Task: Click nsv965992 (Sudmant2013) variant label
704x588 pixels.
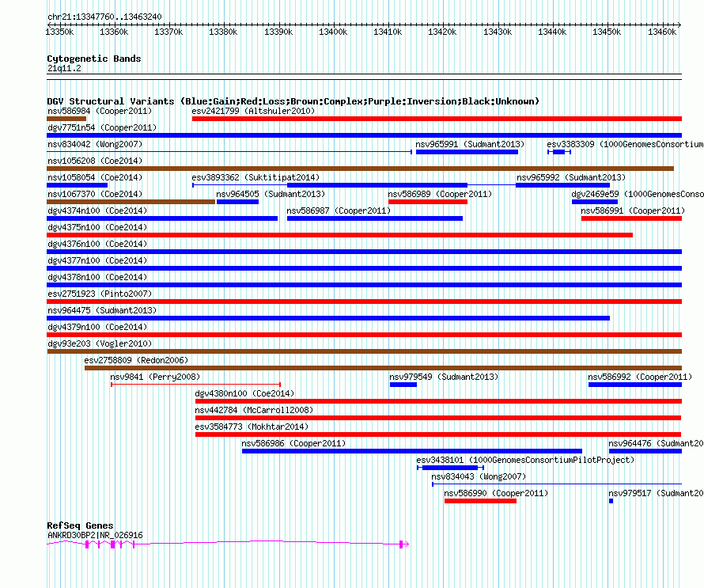Action: (570, 177)
